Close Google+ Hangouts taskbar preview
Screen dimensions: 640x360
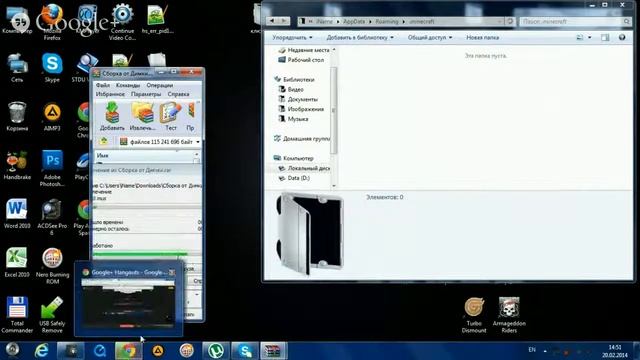point(172,272)
